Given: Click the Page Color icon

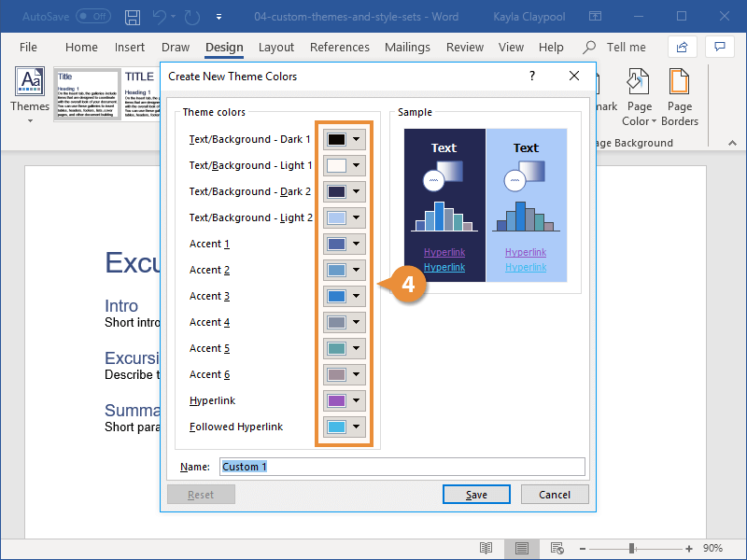Looking at the screenshot, I should coord(639,81).
